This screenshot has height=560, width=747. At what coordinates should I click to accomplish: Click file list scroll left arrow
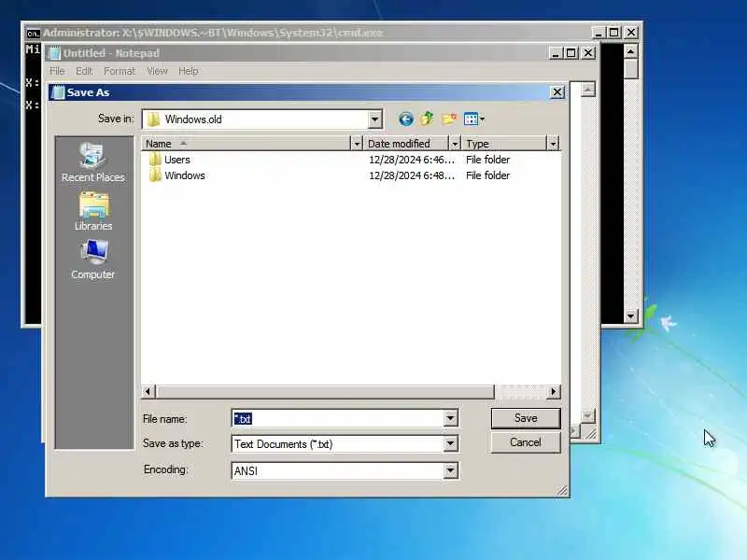tap(148, 391)
